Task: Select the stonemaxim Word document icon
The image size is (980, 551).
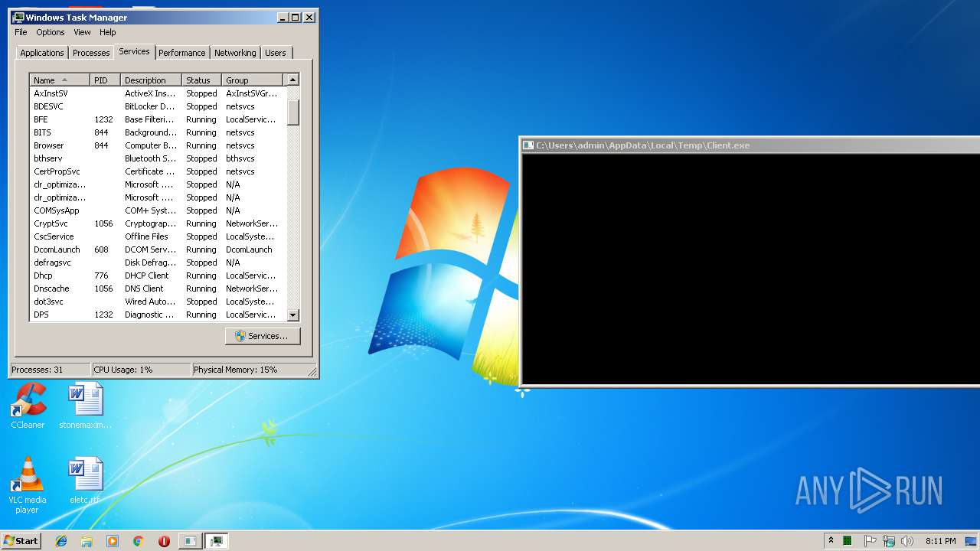Action: point(85,406)
